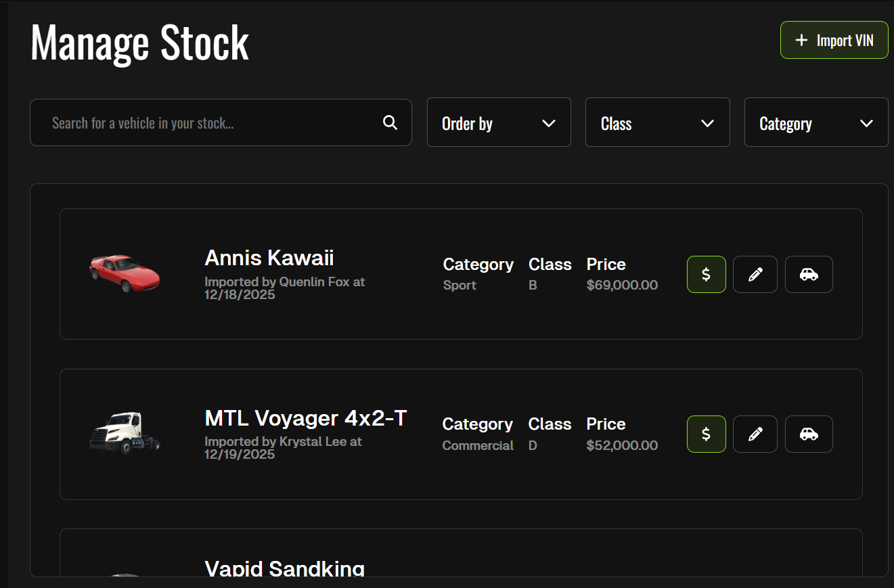Expand the Class filter dropdown
This screenshot has width=894, height=588.
[x=657, y=122]
